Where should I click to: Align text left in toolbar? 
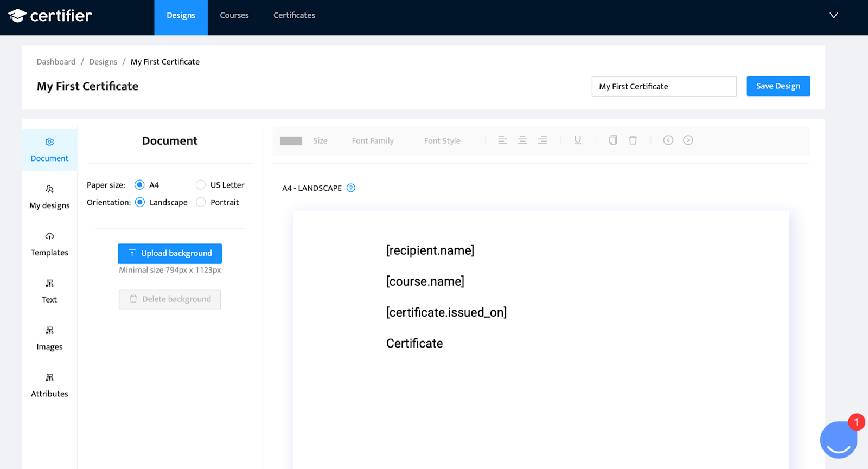[x=503, y=140]
